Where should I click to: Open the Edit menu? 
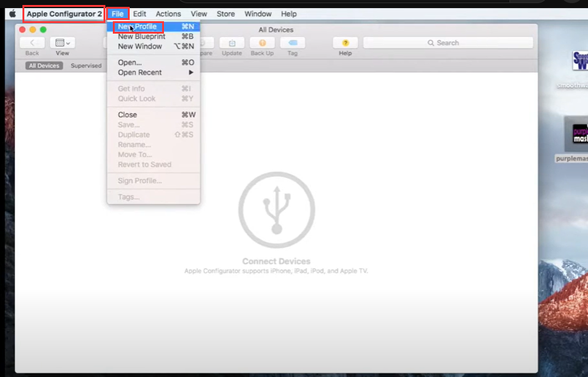click(x=140, y=14)
